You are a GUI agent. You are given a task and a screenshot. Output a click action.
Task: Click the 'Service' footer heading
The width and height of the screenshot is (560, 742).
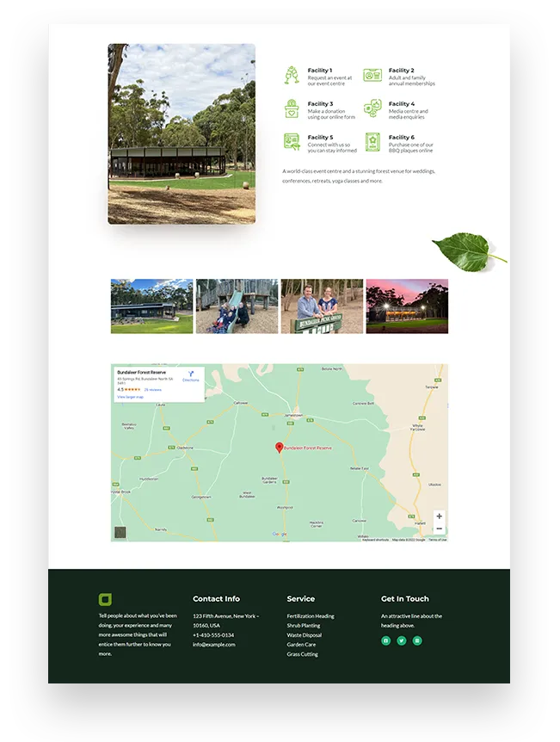click(301, 598)
